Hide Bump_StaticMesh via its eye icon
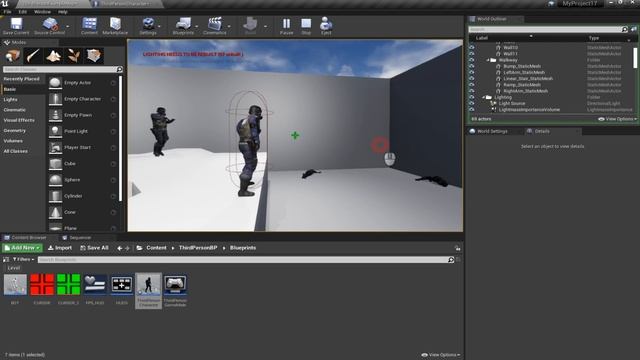The image size is (640, 360). click(472, 66)
